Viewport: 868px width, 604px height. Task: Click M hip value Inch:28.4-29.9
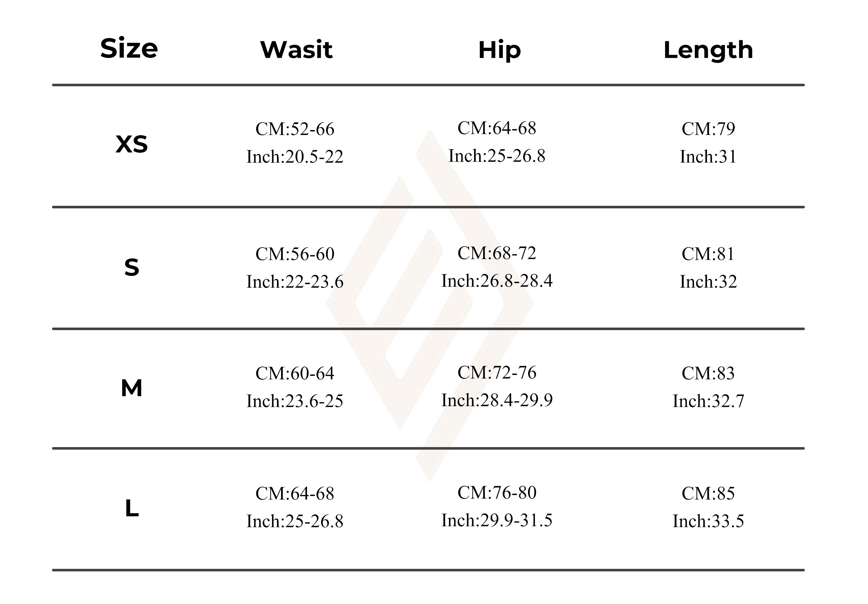click(497, 400)
